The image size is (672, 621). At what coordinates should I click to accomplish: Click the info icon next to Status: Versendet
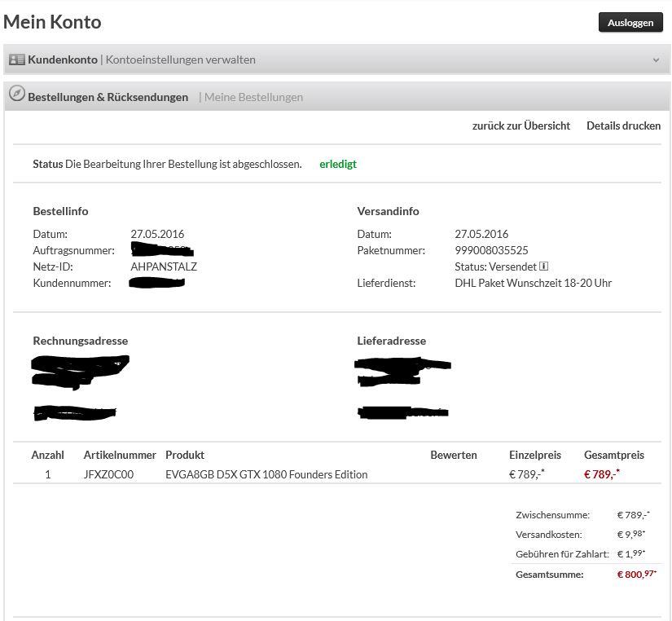544,266
